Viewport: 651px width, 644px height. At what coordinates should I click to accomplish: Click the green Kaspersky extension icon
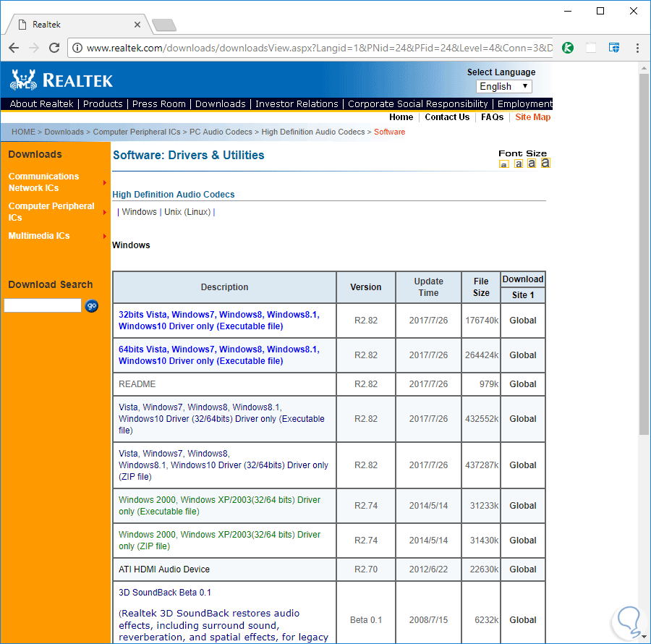pos(568,48)
